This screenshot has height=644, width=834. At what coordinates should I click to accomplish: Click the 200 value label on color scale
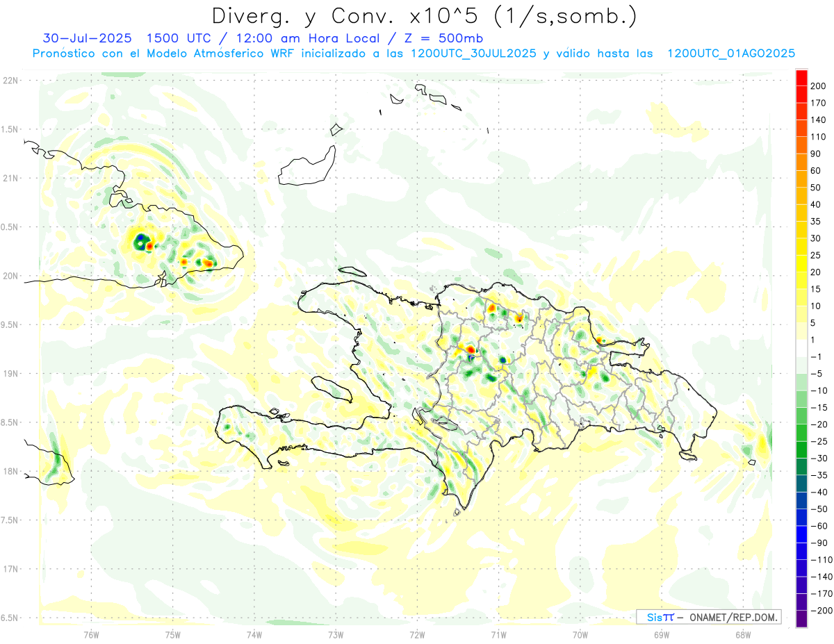coord(817,85)
